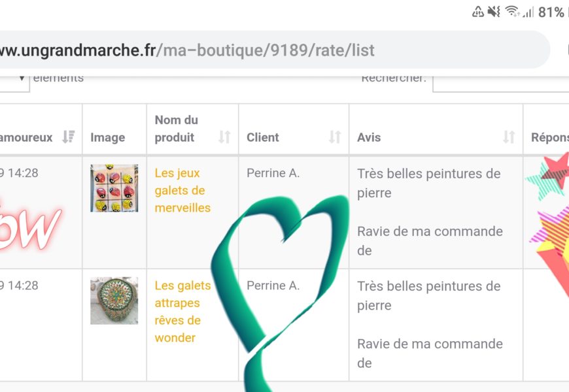Click the sort icon in Client column
This screenshot has height=392, width=569.
pos(335,137)
